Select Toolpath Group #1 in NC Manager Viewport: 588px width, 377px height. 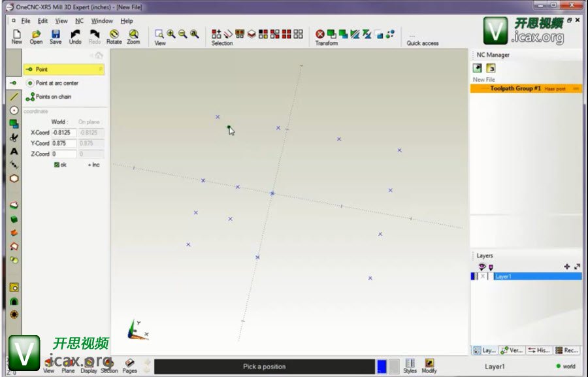(526, 88)
